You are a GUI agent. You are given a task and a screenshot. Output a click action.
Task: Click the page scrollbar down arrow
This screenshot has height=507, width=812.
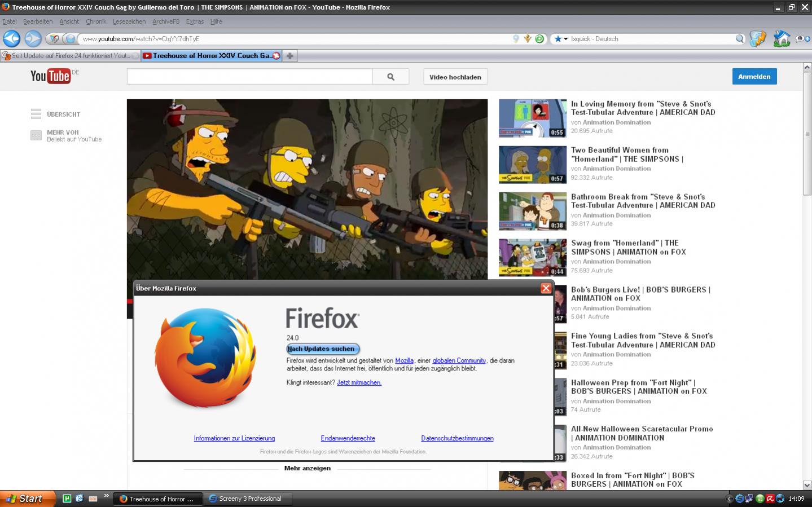pyautogui.click(x=807, y=485)
